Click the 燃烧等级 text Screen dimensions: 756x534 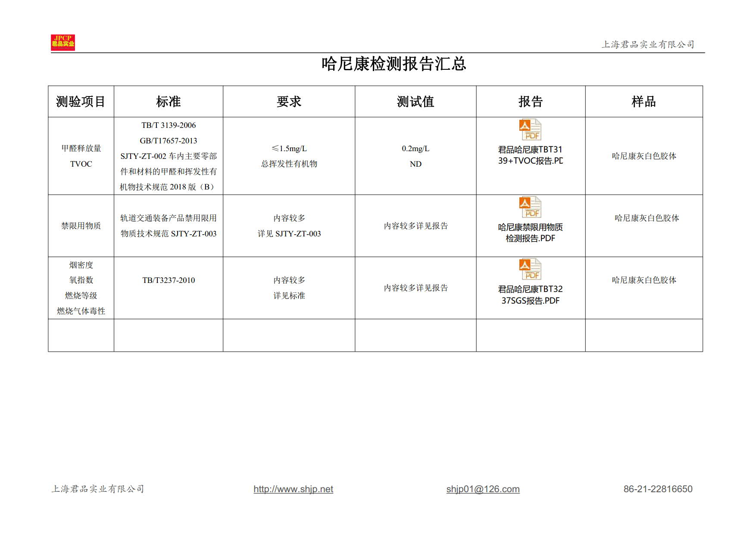click(x=81, y=295)
